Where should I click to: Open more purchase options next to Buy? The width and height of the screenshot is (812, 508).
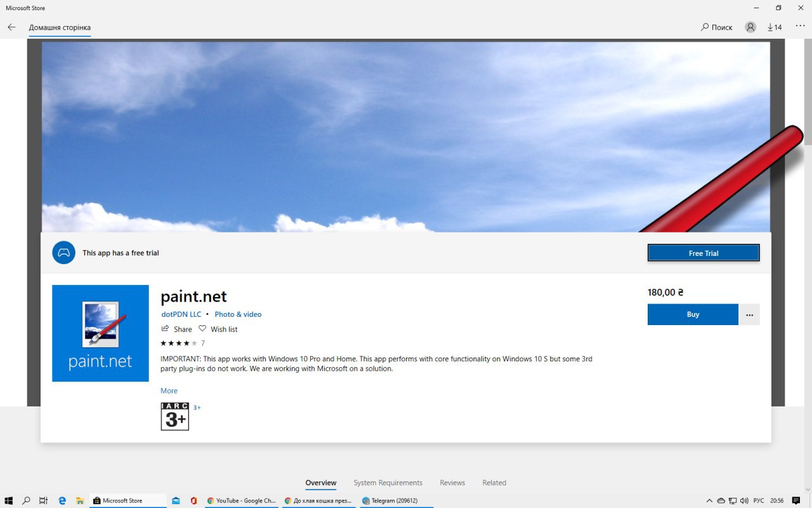[x=749, y=314]
